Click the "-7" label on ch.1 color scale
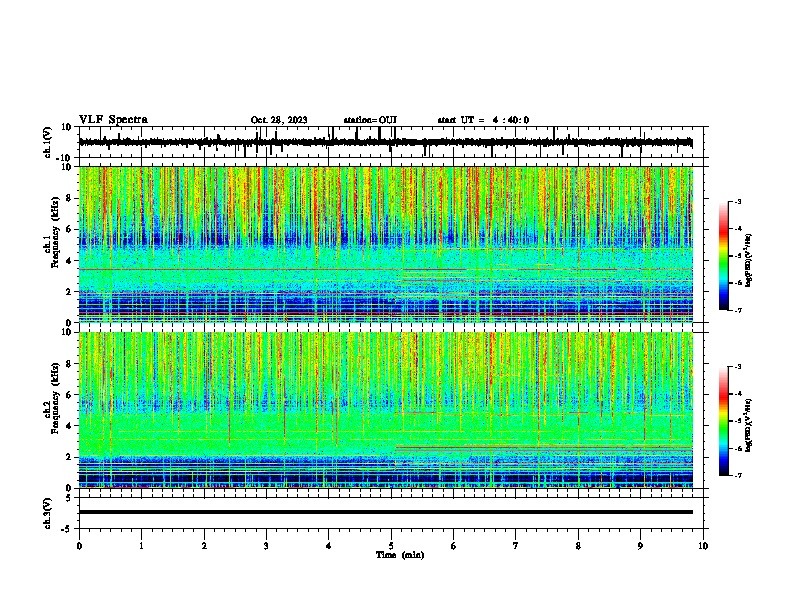Image resolution: width=792 pixels, height=612 pixels. click(x=737, y=310)
